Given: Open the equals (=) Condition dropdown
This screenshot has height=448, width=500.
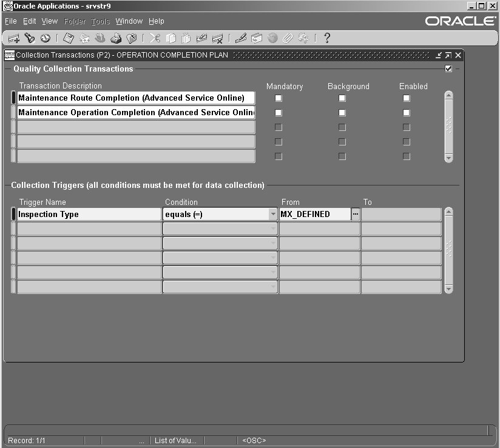Looking at the screenshot, I should click(273, 214).
